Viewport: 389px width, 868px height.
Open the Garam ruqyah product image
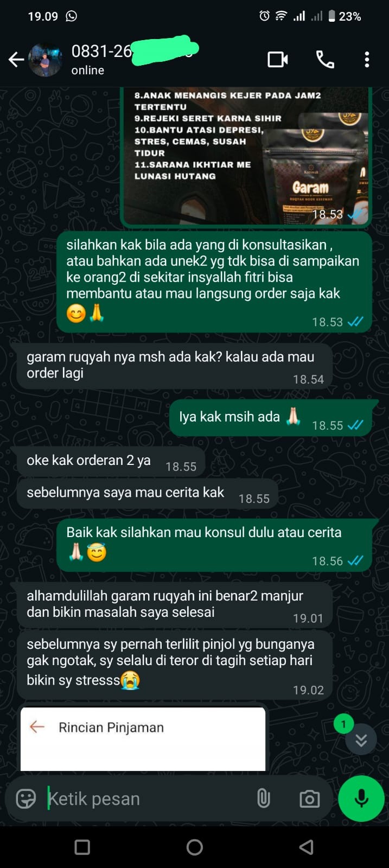(246, 156)
